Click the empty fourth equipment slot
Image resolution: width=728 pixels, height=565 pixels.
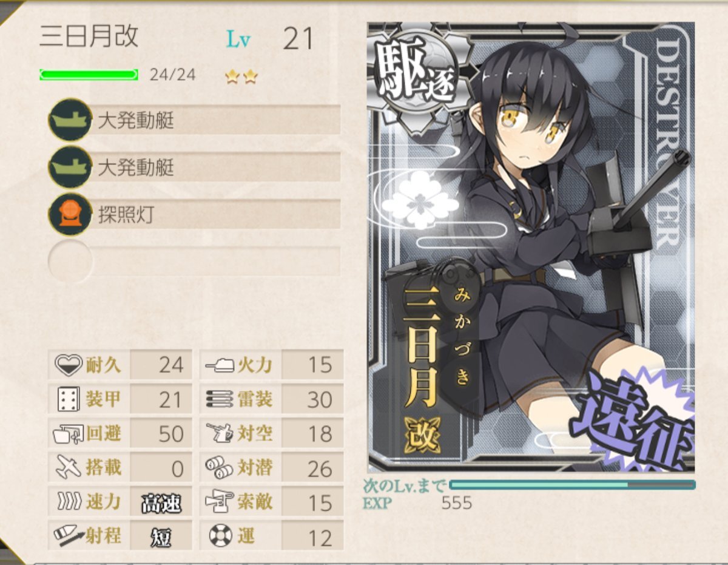[195, 262]
